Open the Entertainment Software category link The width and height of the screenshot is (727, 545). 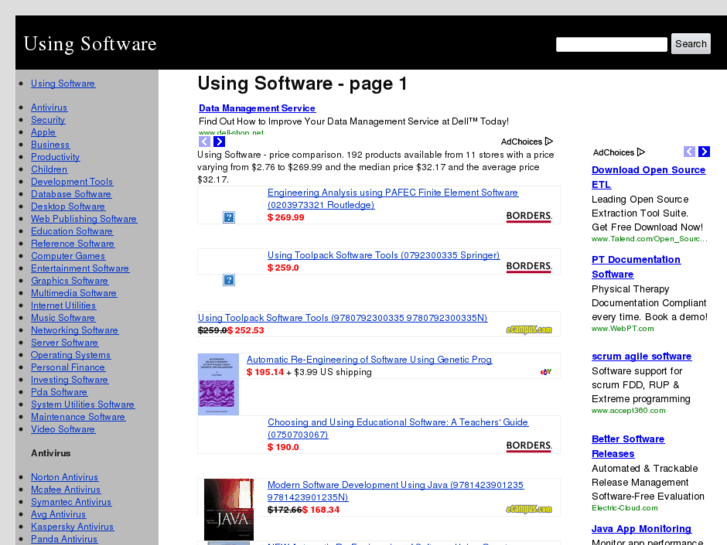(x=80, y=268)
